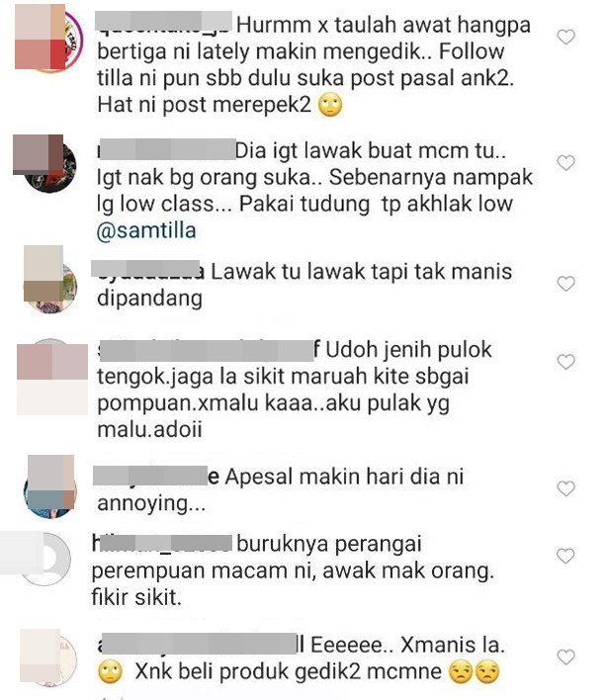Like the 'Dia igt lawak' comment
Viewport: 608px width, 700px height.
point(566,163)
